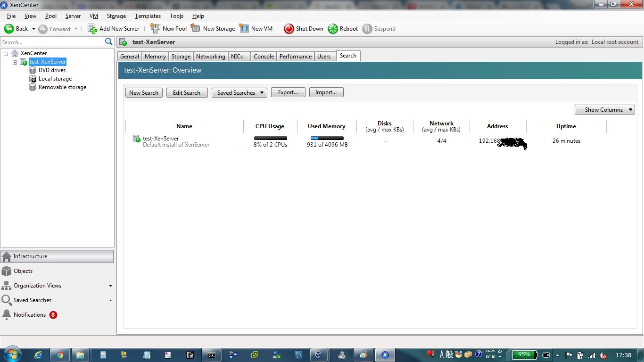This screenshot has width=644, height=362.
Task: Switch to the Console tab
Action: pyautogui.click(x=264, y=56)
